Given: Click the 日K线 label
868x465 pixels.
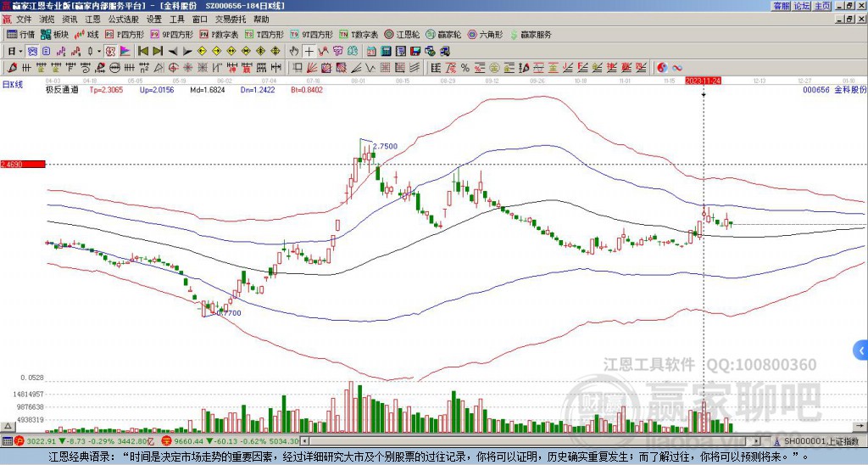Looking at the screenshot, I should click(x=13, y=84).
